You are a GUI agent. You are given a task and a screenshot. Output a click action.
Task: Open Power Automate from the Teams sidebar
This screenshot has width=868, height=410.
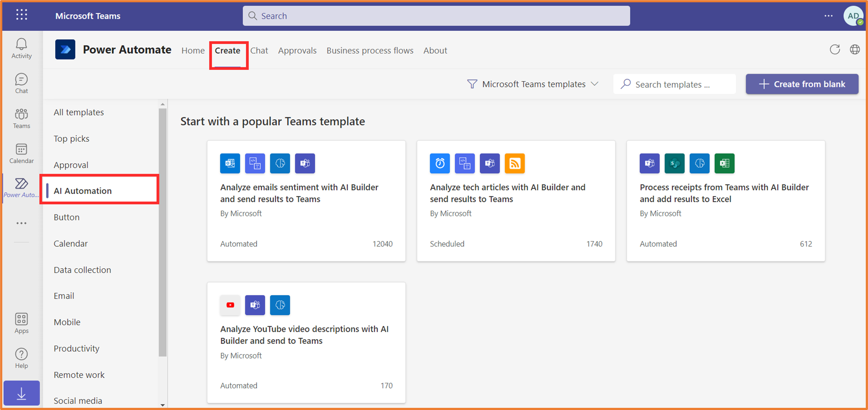click(21, 188)
